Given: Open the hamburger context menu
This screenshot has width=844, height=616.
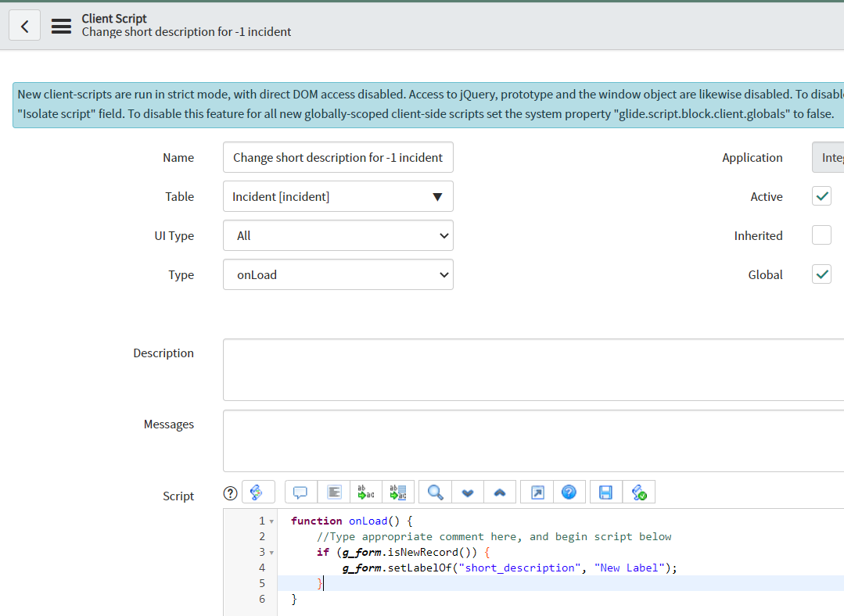Looking at the screenshot, I should 61,26.
